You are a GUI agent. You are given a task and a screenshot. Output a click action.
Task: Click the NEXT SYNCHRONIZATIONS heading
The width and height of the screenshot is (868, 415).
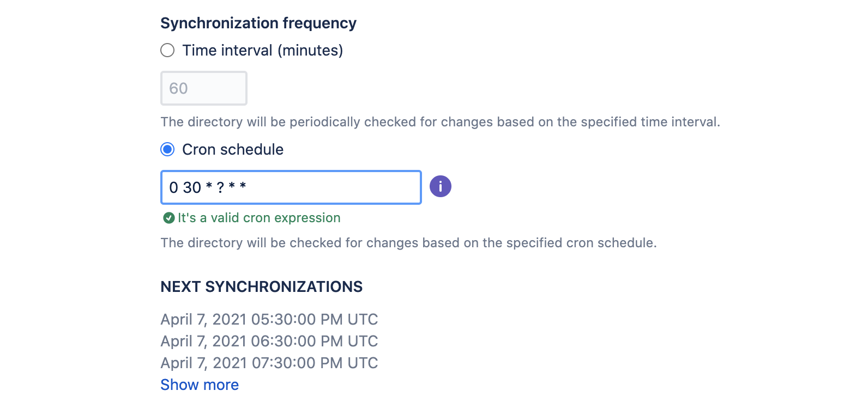(x=262, y=286)
